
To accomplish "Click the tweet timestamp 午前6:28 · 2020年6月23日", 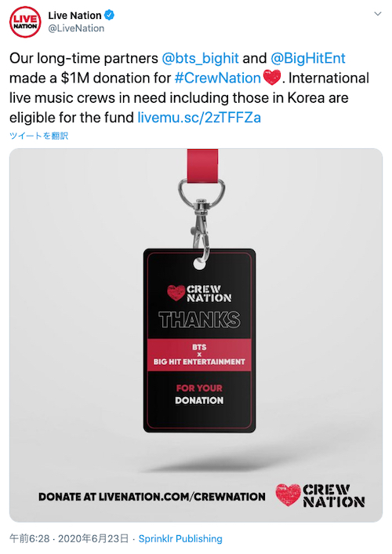I will point(69,538).
